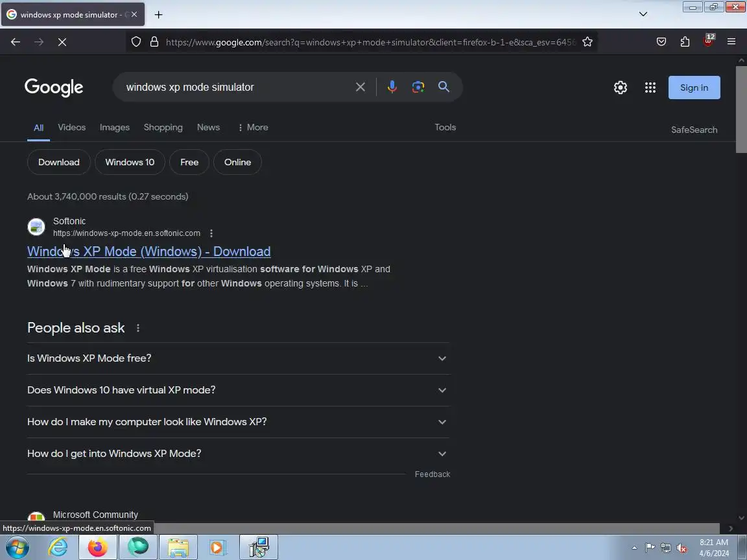Open the People also ask options menu
747x560 pixels.
pyautogui.click(x=138, y=328)
